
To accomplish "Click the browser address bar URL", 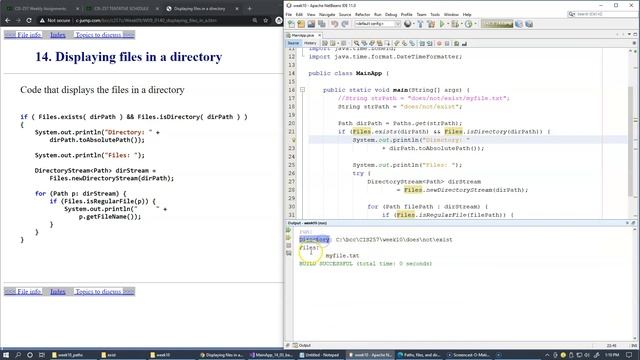I will click(x=147, y=20).
